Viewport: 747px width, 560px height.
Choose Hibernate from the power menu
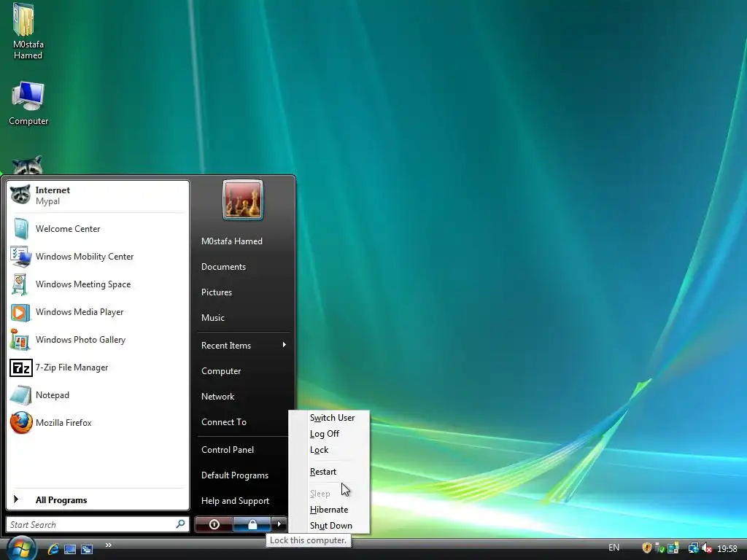click(x=329, y=510)
